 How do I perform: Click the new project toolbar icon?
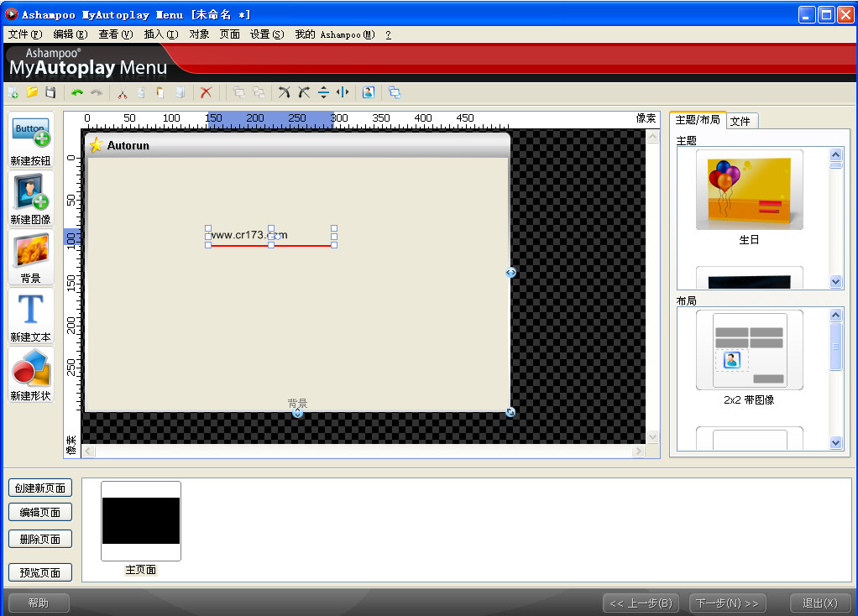click(x=13, y=92)
